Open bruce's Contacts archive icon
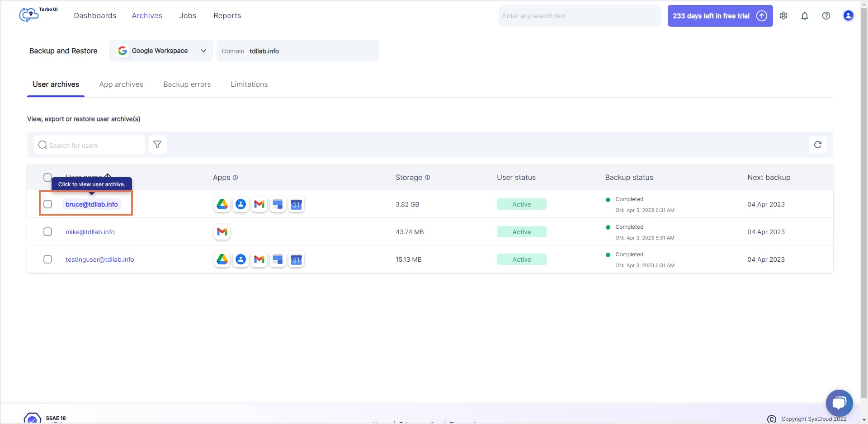868x424 pixels. tap(241, 204)
